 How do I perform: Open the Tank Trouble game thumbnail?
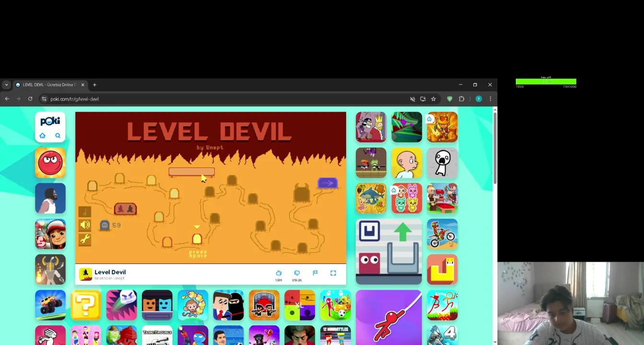point(157,335)
